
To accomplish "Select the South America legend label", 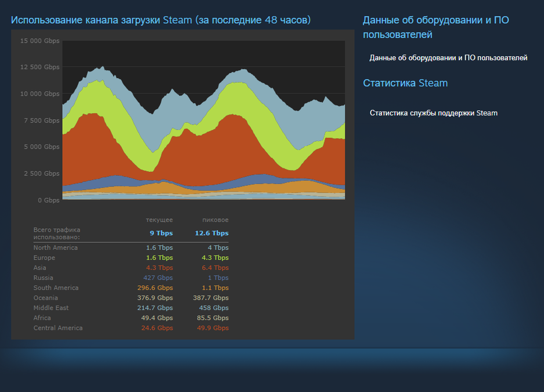I will pos(56,288).
